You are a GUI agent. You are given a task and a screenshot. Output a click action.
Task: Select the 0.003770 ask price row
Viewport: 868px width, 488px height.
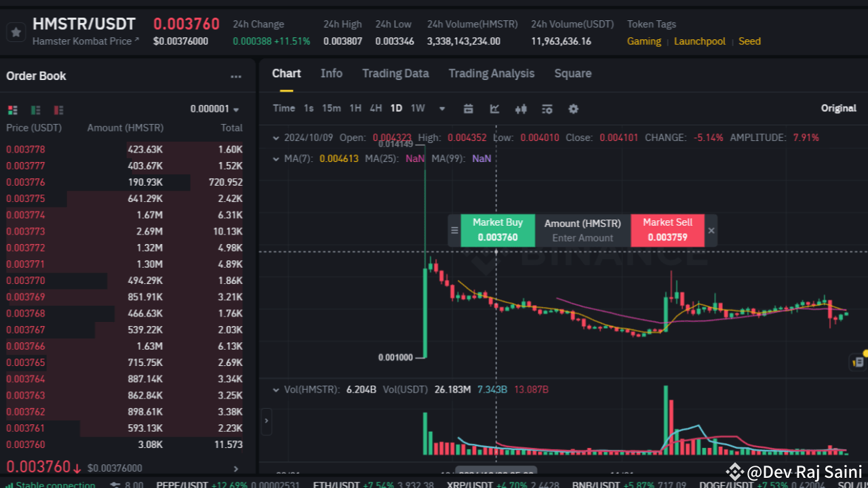tap(125, 281)
